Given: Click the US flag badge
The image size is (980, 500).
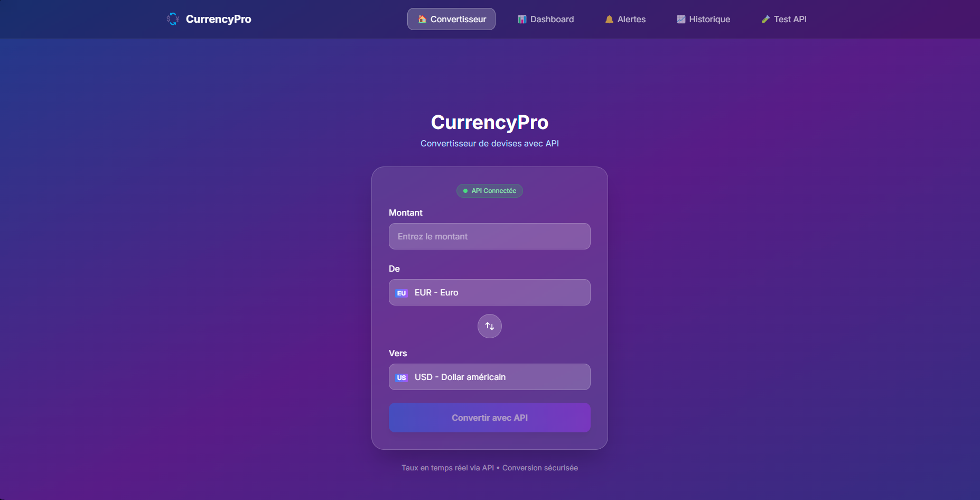Looking at the screenshot, I should [402, 377].
